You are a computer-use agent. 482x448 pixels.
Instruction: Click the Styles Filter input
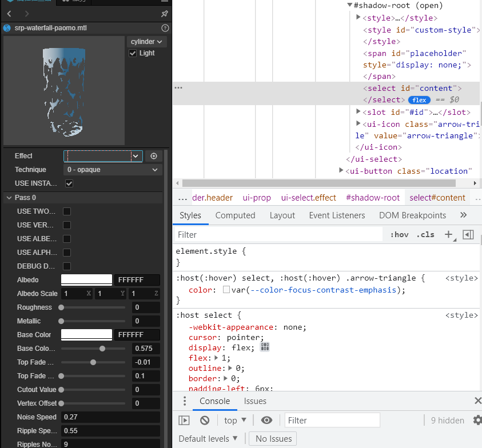tap(278, 235)
